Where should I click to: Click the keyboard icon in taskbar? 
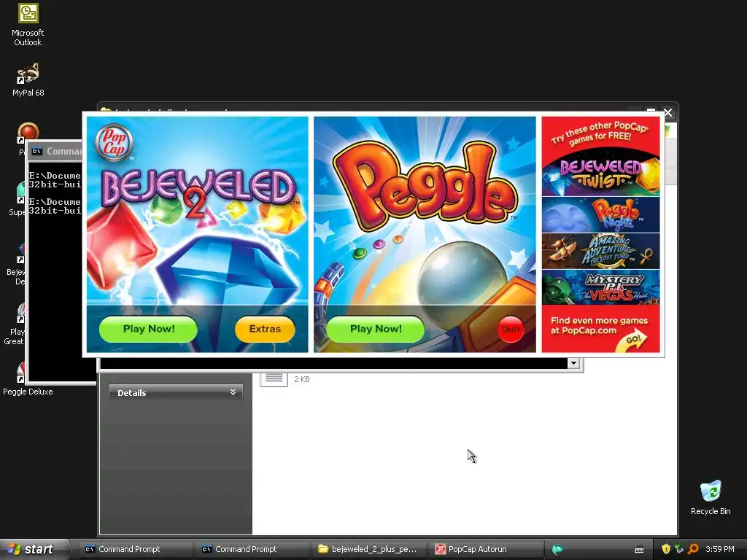[639, 550]
